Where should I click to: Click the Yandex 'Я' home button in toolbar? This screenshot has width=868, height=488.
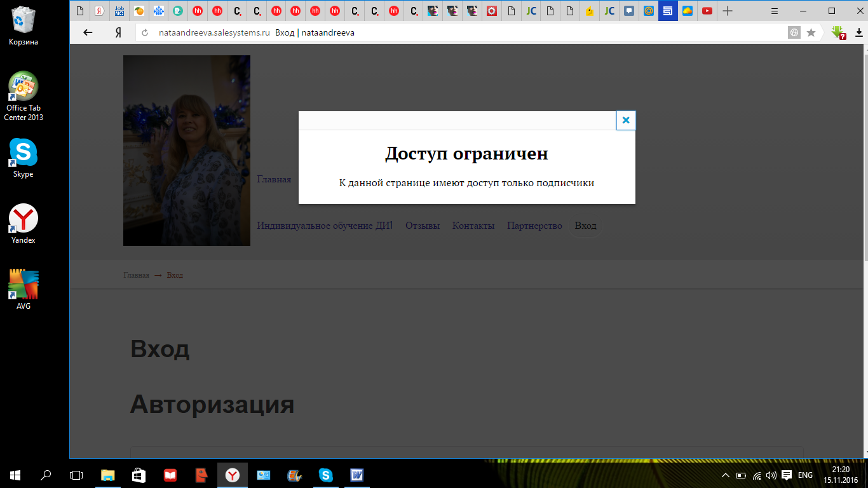(118, 32)
